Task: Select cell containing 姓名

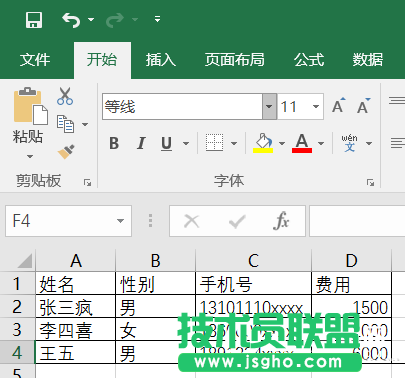Action: click(76, 284)
